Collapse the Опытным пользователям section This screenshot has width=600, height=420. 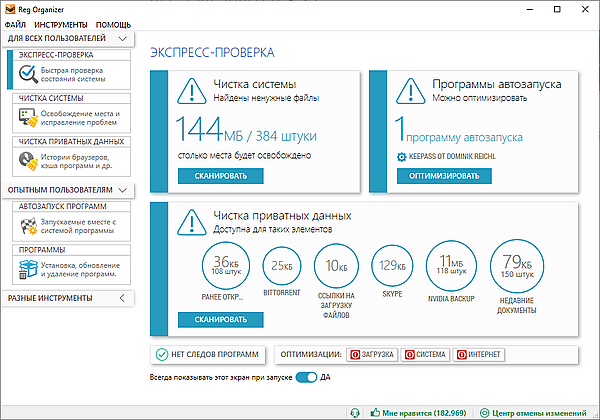(122, 189)
